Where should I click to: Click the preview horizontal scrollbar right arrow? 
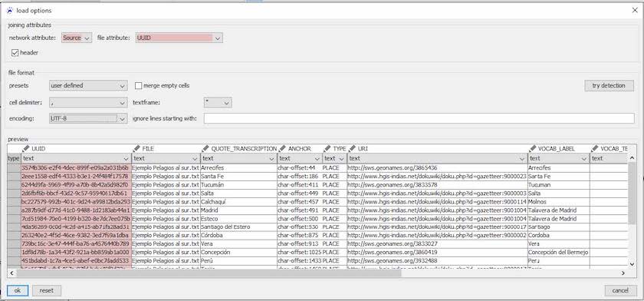623,273
